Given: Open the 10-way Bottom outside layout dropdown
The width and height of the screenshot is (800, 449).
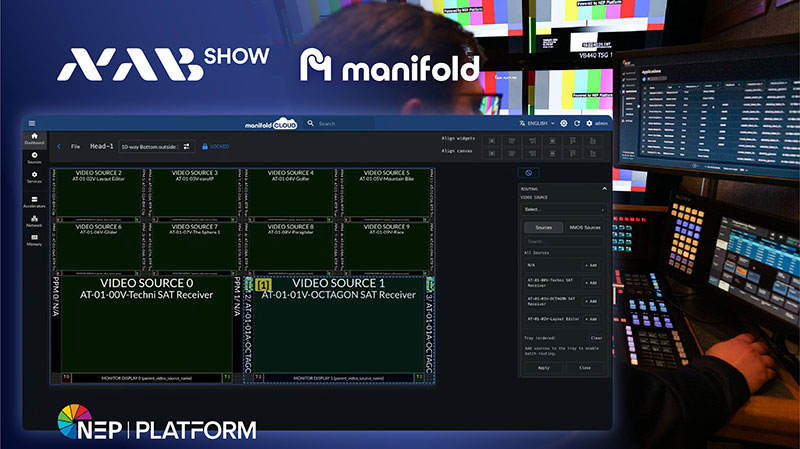Looking at the screenshot, I should pyautogui.click(x=156, y=146).
